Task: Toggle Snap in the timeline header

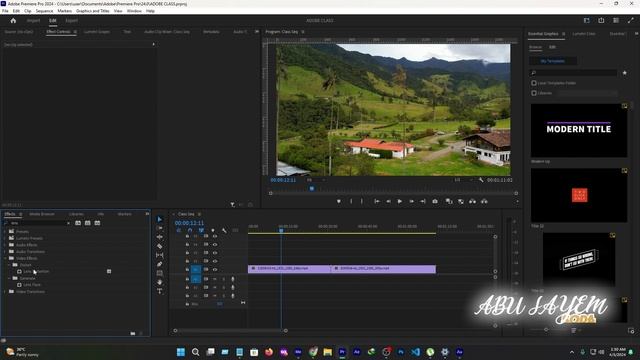Action: 190,230
